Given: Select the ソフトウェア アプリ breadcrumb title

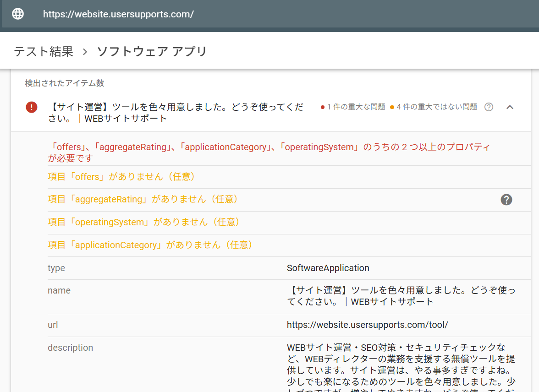Looking at the screenshot, I should pos(152,51).
